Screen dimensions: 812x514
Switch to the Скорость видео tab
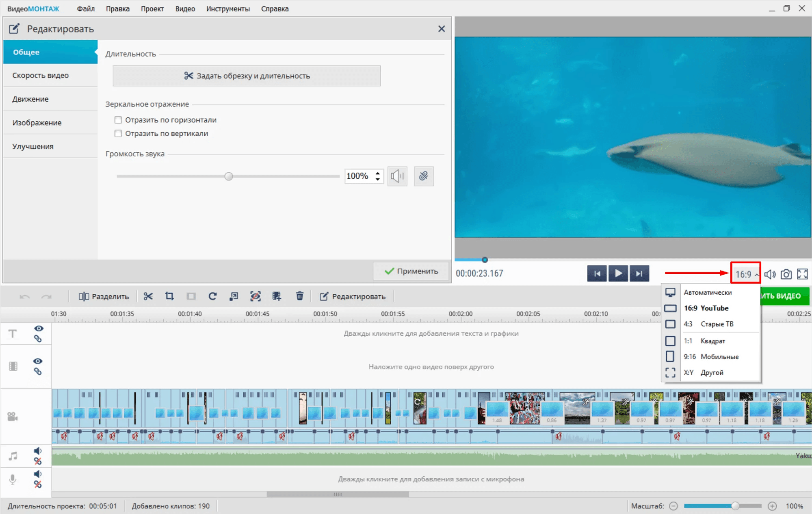pyautogui.click(x=41, y=75)
